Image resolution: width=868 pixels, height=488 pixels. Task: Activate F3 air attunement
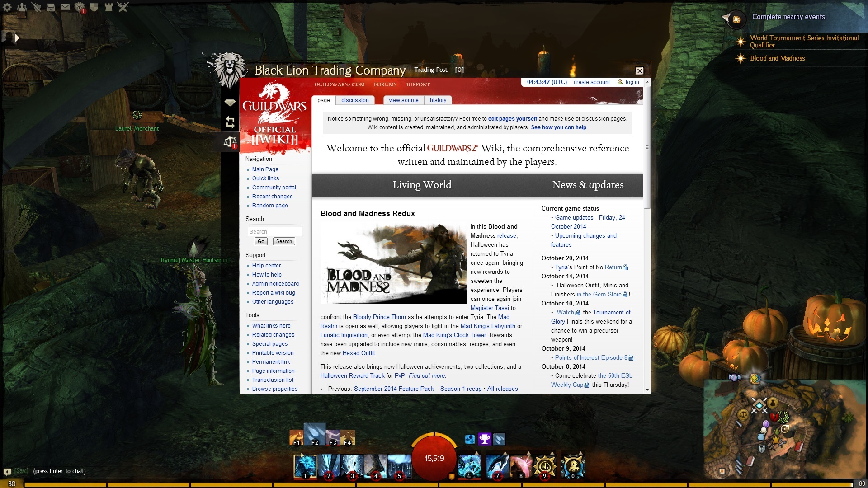[x=333, y=437]
